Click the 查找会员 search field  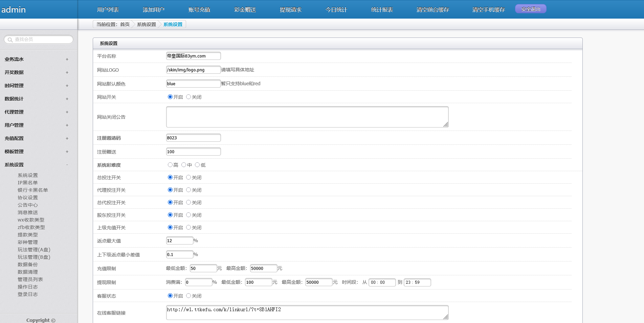coord(39,40)
